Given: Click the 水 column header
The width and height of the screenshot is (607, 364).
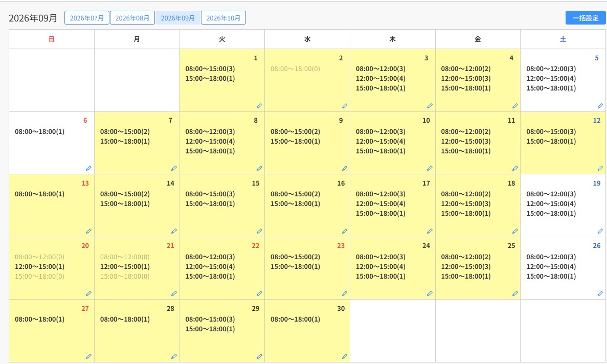Looking at the screenshot, I should 307,39.
